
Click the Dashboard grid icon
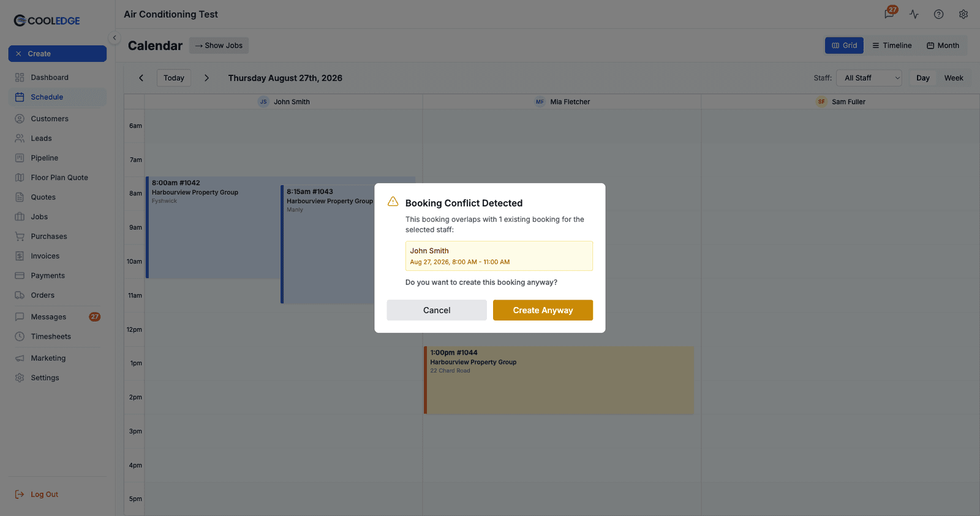pos(20,77)
